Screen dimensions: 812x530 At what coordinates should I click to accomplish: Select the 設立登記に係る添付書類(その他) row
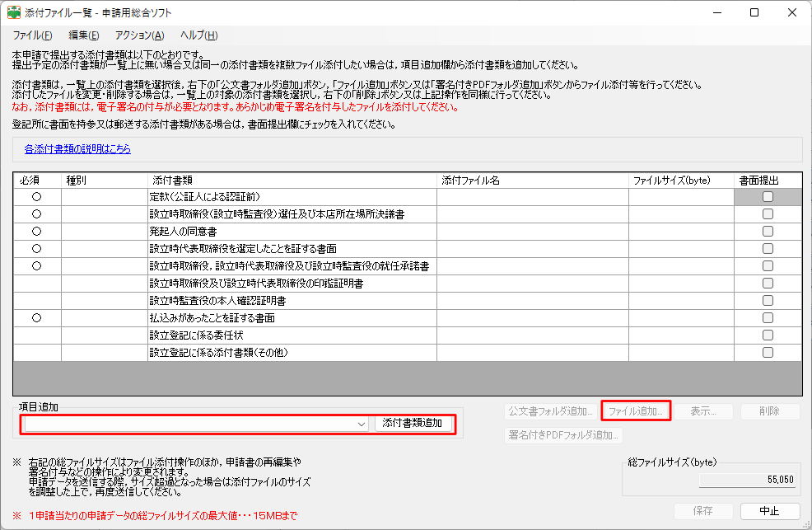[x=292, y=353]
